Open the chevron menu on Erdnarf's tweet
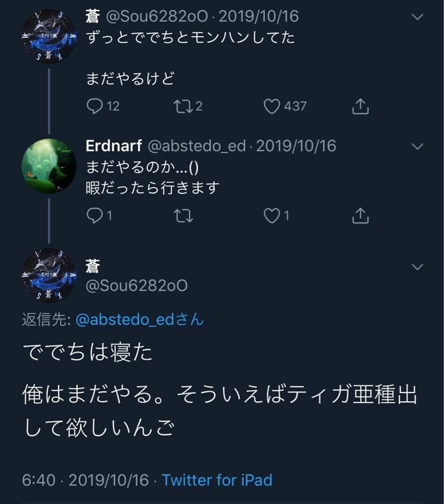The width and height of the screenshot is (444, 504). click(418, 147)
